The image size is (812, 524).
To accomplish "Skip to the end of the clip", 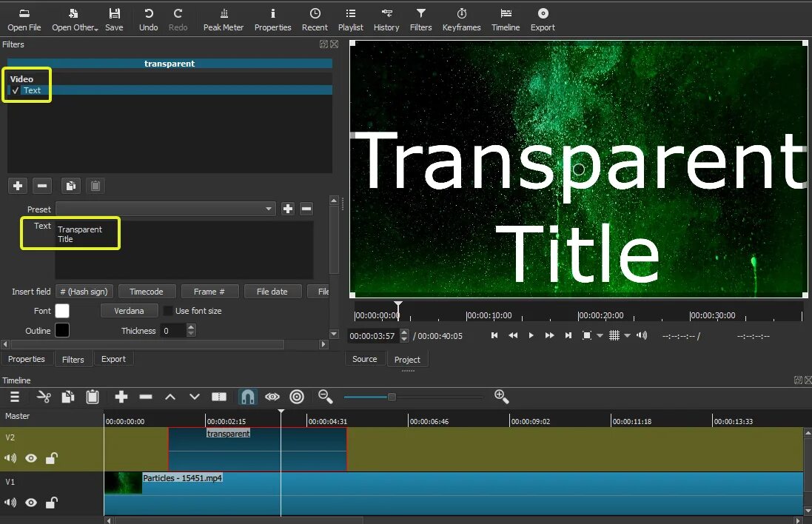I will coord(568,335).
